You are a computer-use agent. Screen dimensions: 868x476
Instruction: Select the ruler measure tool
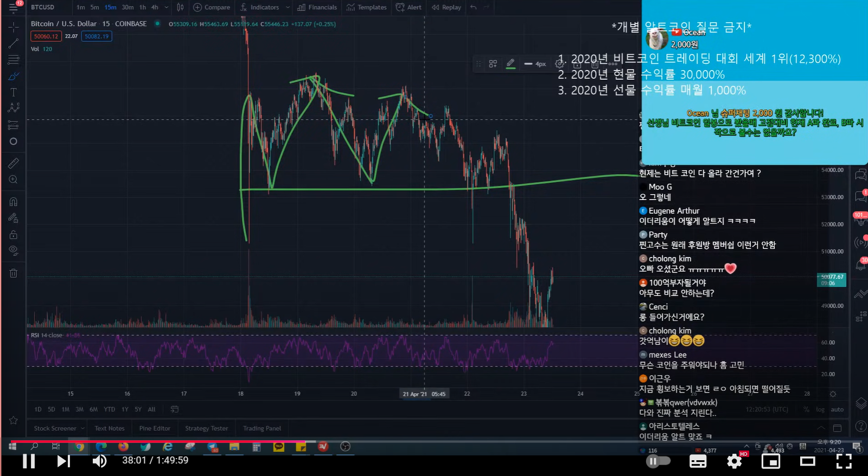tap(14, 163)
